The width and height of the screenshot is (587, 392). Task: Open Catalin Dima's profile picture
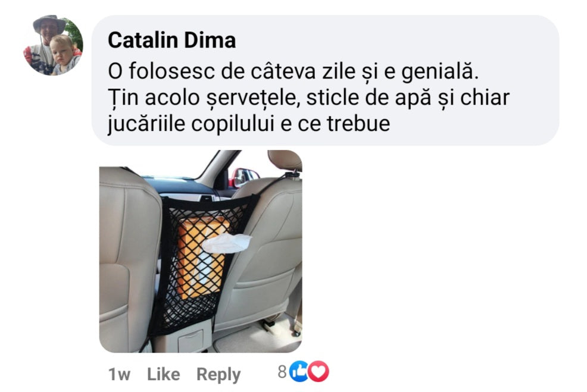pos(53,45)
